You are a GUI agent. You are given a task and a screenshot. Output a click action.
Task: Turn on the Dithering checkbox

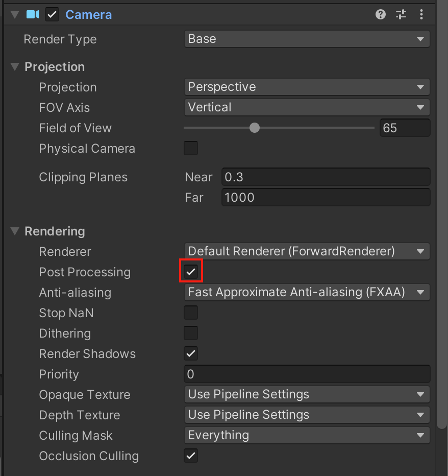[x=191, y=333]
